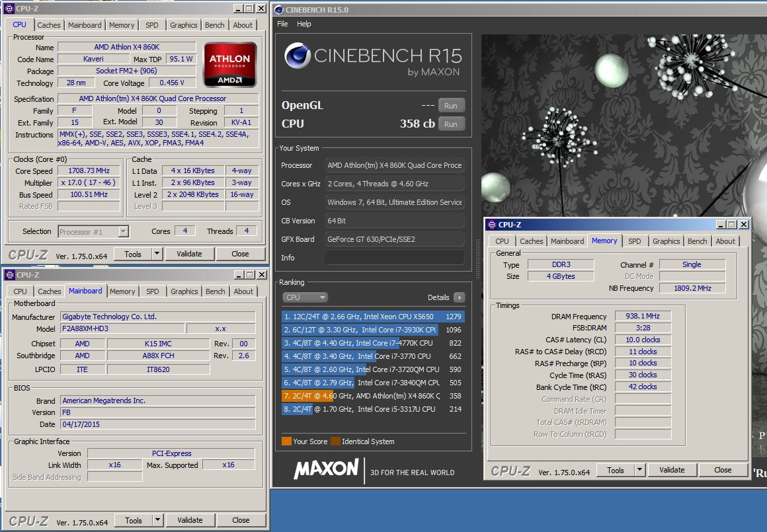Click the NB Frequency value "1809.2 MHz"

coord(693,288)
